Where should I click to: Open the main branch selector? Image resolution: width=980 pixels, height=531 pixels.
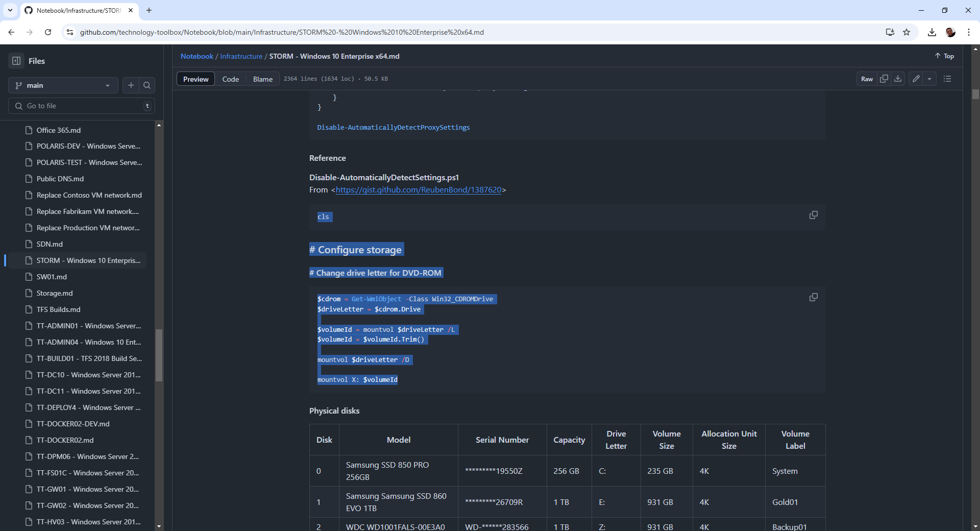tap(63, 85)
